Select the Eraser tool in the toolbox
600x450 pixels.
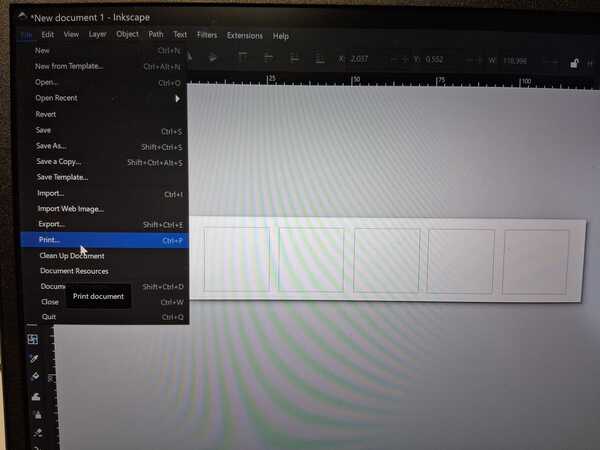39,433
